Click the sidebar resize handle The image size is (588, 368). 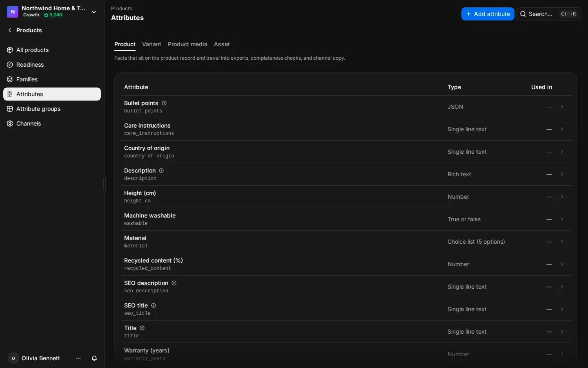(105, 184)
